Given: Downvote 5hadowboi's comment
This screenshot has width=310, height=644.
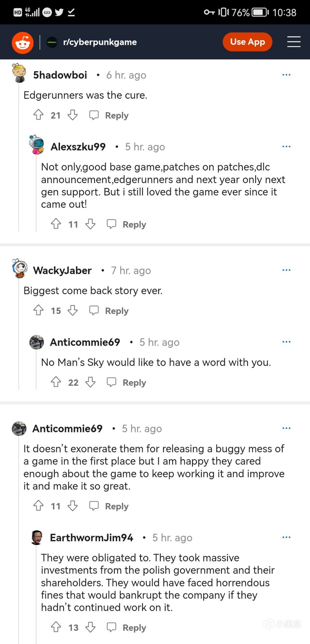Looking at the screenshot, I should tap(73, 115).
